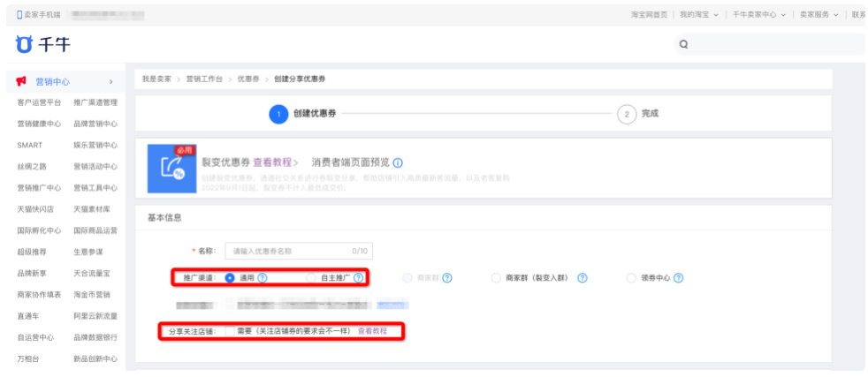This screenshot has width=868, height=377.
Task: Select the 商家群（裂变入群）radio button
Action: coord(496,278)
